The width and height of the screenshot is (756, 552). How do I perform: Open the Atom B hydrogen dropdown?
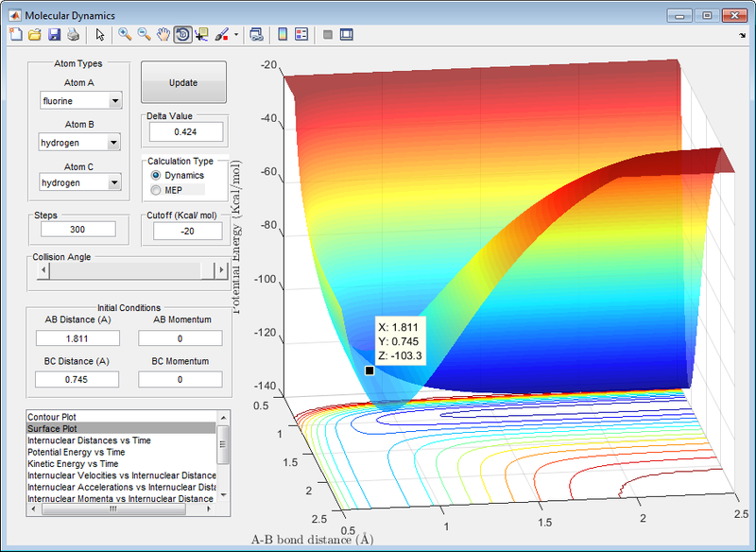click(x=80, y=143)
